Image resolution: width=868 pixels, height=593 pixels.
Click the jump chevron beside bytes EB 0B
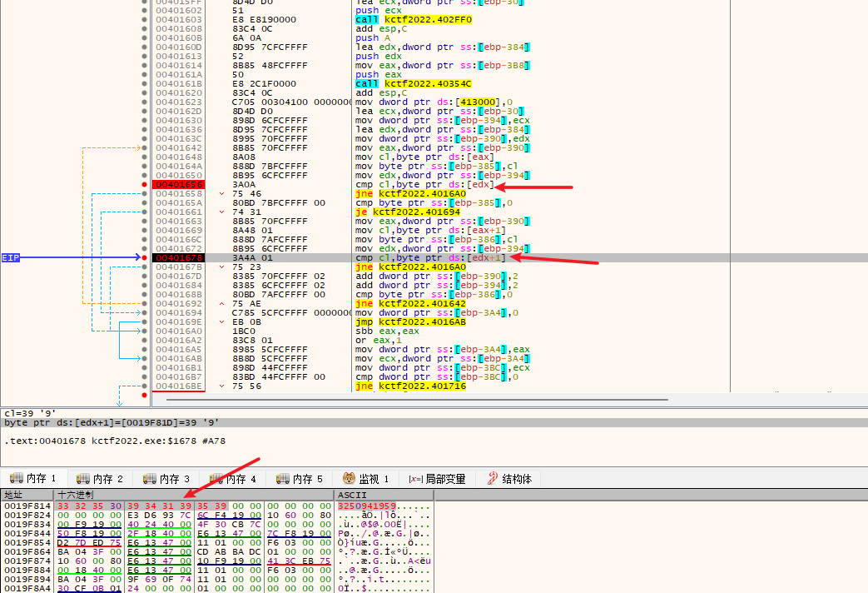point(221,322)
